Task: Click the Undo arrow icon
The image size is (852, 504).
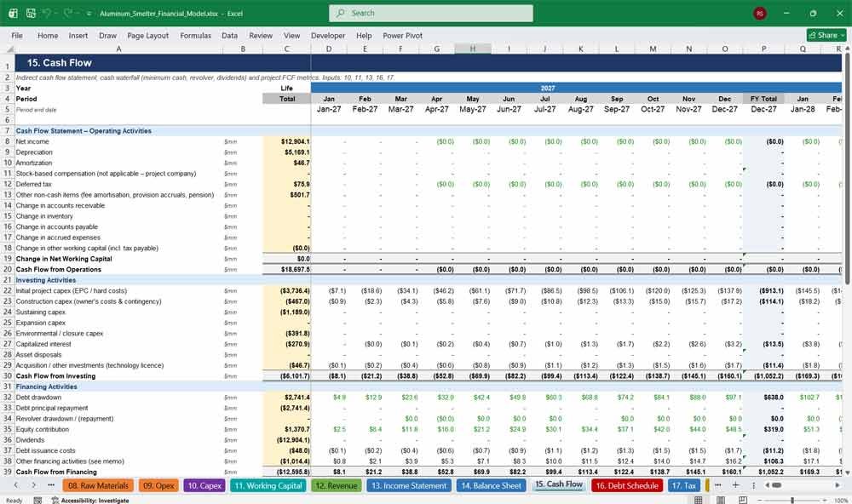Action: pos(47,13)
